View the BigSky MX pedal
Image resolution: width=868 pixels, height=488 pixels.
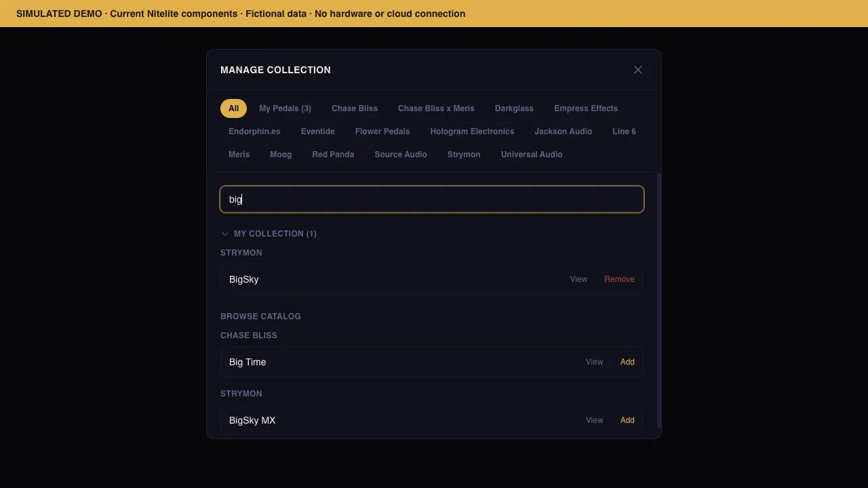pyautogui.click(x=594, y=420)
